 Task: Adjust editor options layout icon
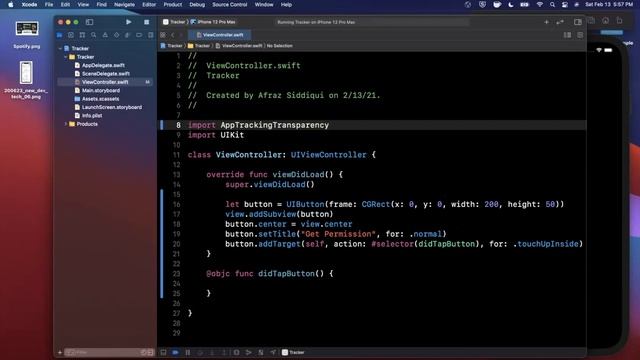(567, 35)
